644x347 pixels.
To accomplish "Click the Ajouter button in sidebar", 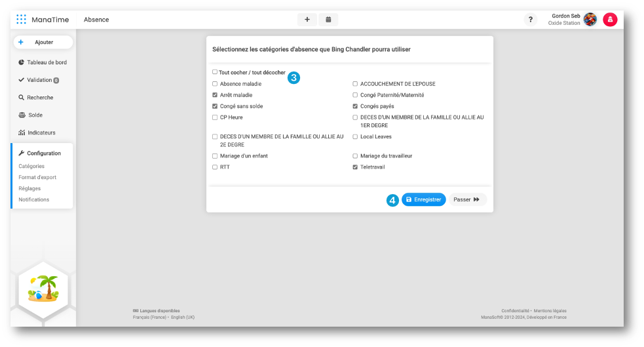I will [x=43, y=42].
